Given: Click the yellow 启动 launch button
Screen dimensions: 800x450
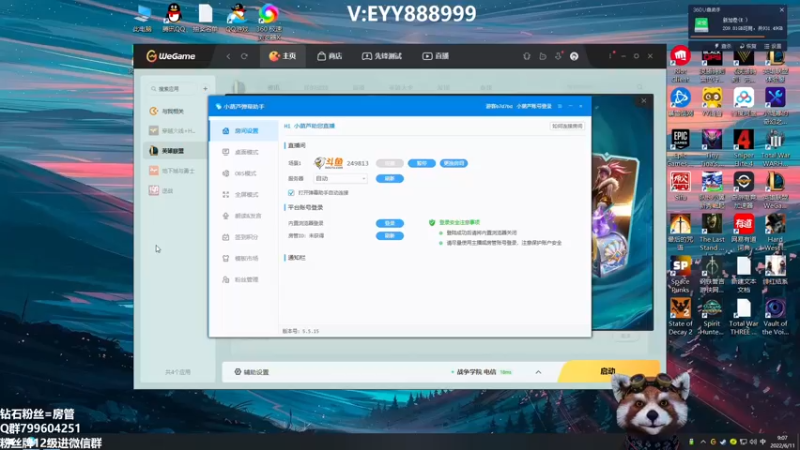Looking at the screenshot, I should (x=608, y=371).
